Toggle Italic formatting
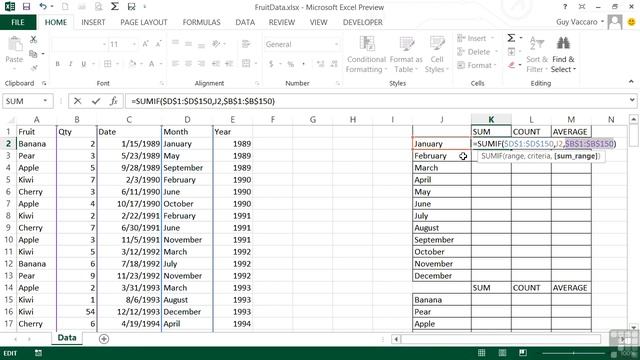640x360 pixels. pyautogui.click(x=71, y=64)
